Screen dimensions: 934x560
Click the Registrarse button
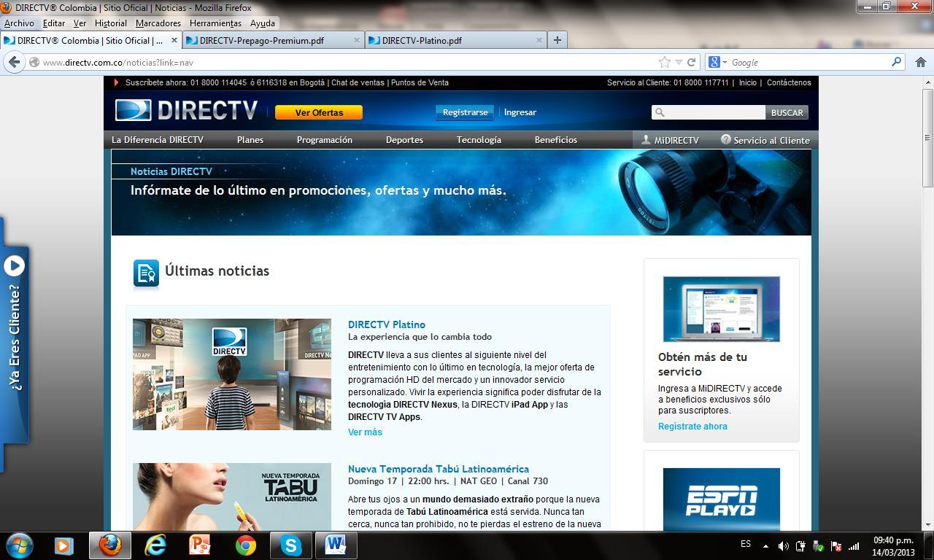pos(465,112)
